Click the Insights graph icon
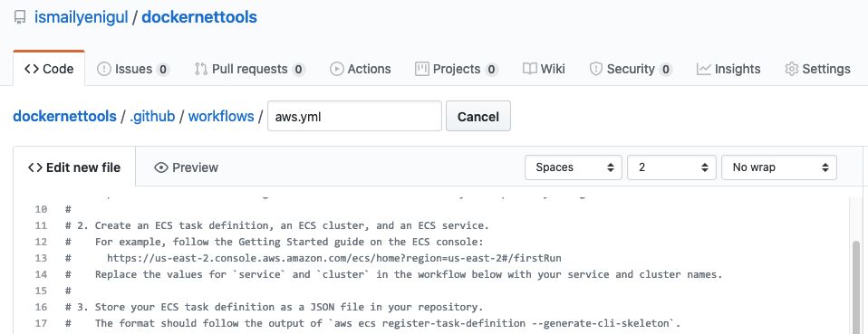 (x=704, y=69)
